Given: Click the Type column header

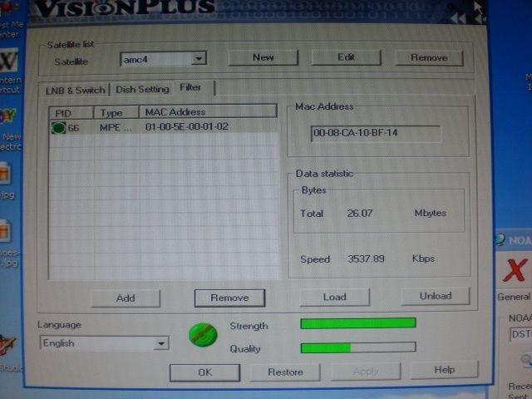Looking at the screenshot, I should click(116, 112).
